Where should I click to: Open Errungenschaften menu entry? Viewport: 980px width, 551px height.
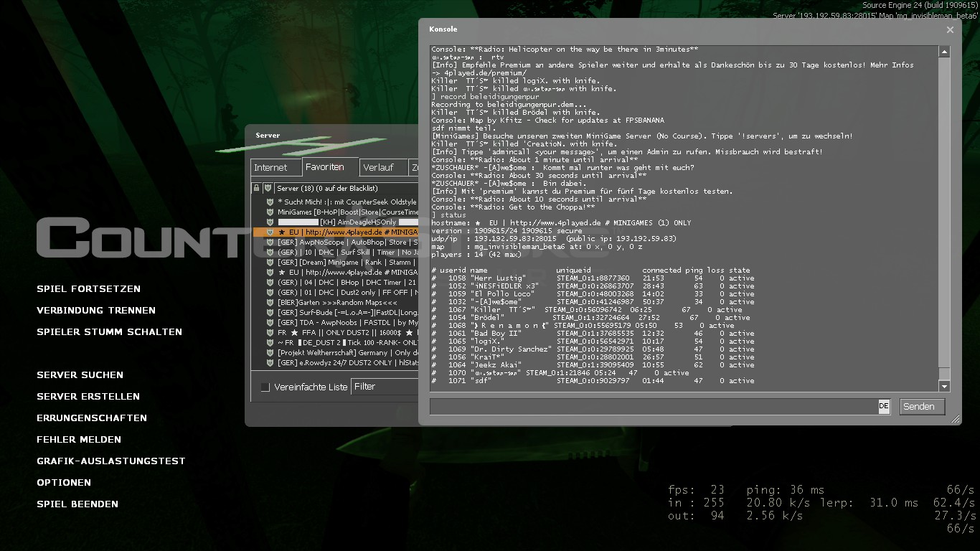pyautogui.click(x=92, y=418)
